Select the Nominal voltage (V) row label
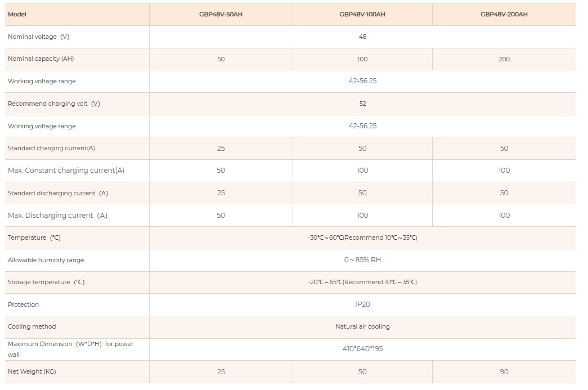The image size is (588, 390). (39, 37)
